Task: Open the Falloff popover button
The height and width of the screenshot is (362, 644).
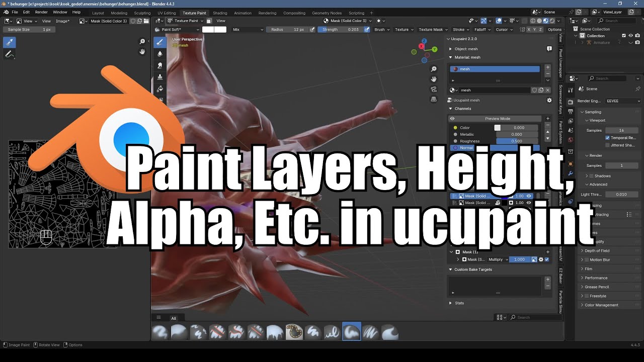Action: 482,30
